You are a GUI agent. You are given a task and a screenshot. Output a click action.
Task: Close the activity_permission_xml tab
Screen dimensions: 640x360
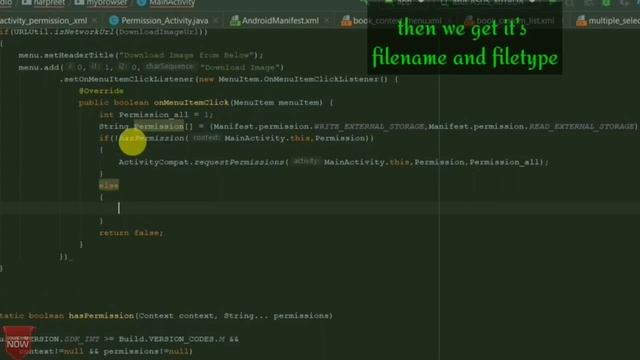95,20
